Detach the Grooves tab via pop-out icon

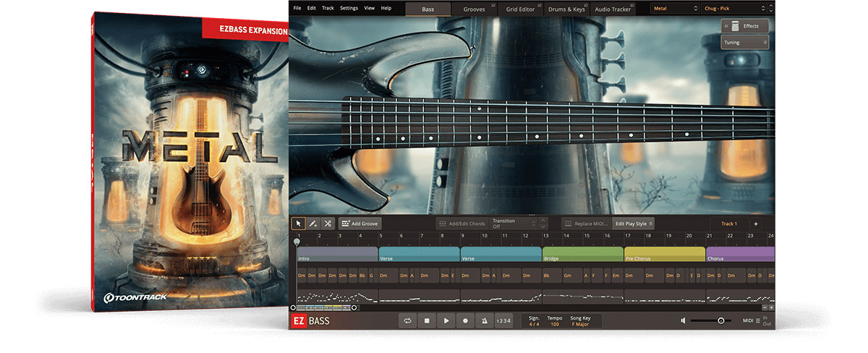pyautogui.click(x=493, y=5)
